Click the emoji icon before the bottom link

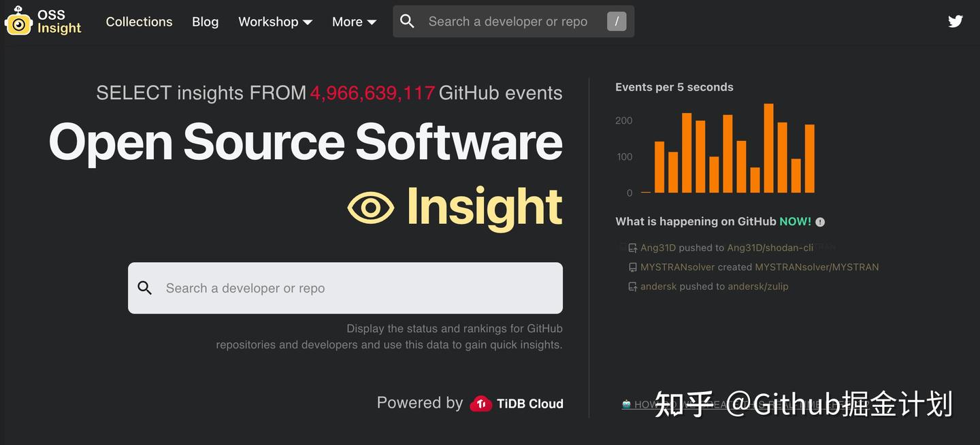(x=625, y=403)
